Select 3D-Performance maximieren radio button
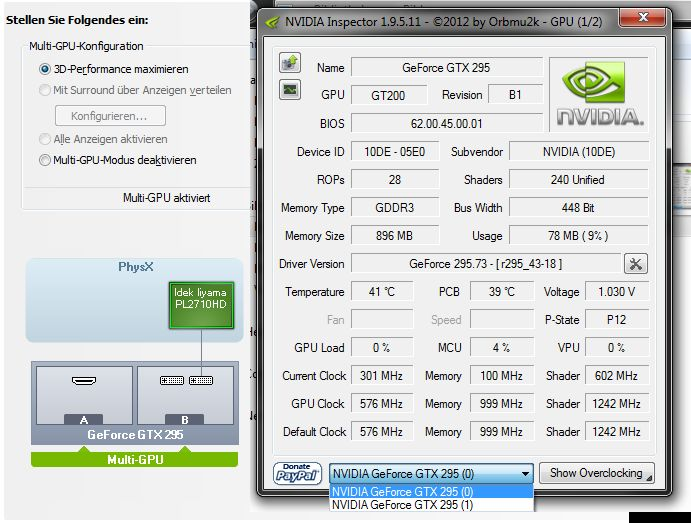Screen dimensions: 691x523 coord(45,69)
